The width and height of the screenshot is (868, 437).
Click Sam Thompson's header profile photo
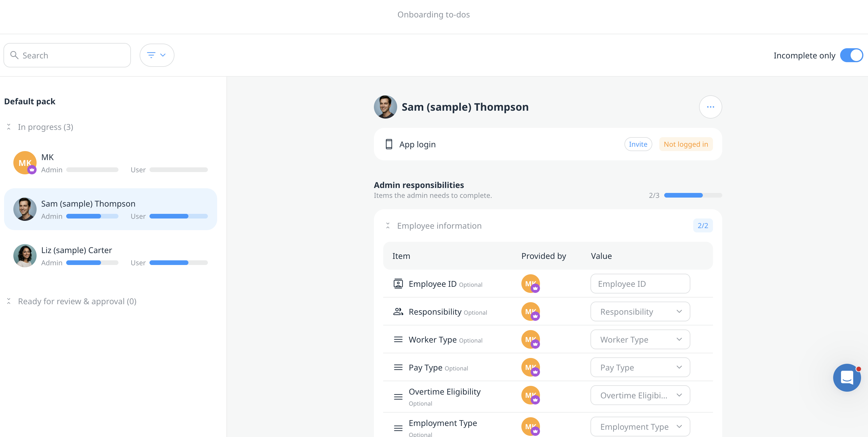point(385,107)
